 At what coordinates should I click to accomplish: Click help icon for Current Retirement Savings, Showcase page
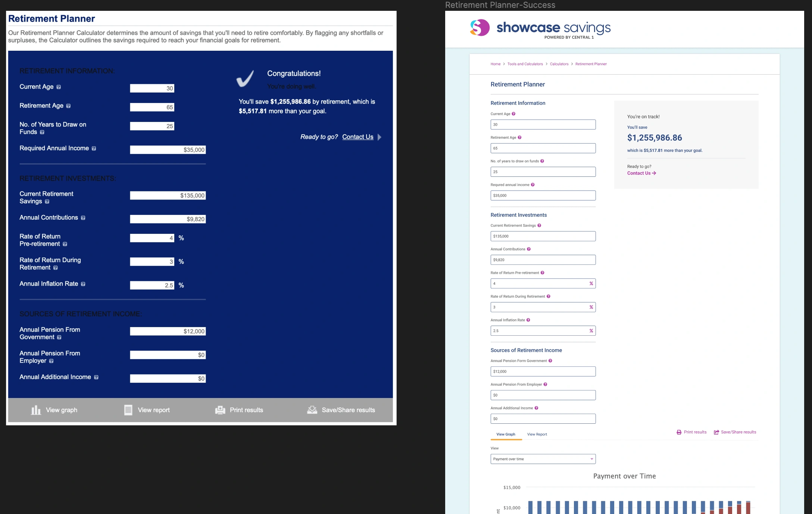tap(539, 225)
